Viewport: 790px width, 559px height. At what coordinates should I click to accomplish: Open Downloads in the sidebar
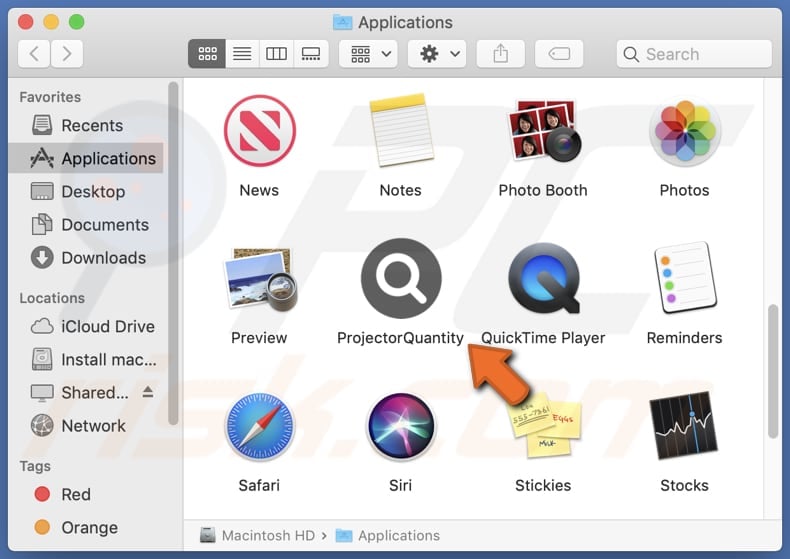86,258
